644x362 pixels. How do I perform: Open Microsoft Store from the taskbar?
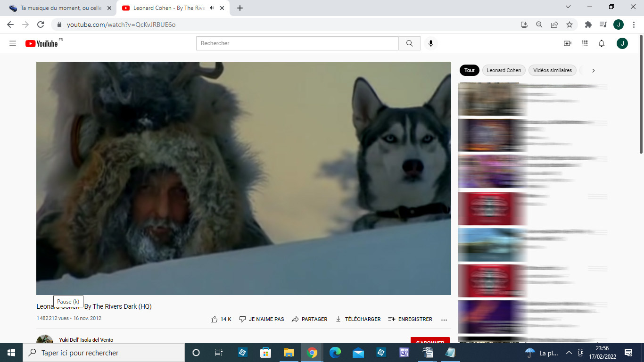click(265, 353)
